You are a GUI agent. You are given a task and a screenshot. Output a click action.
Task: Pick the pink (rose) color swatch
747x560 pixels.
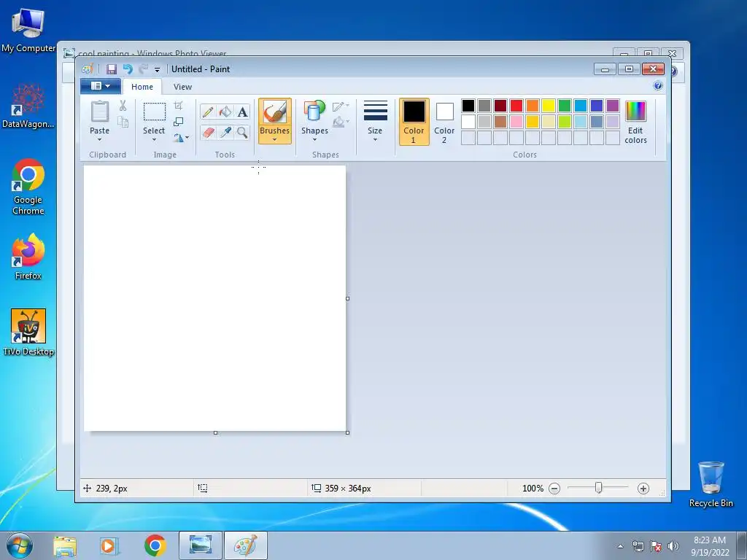tap(516, 122)
